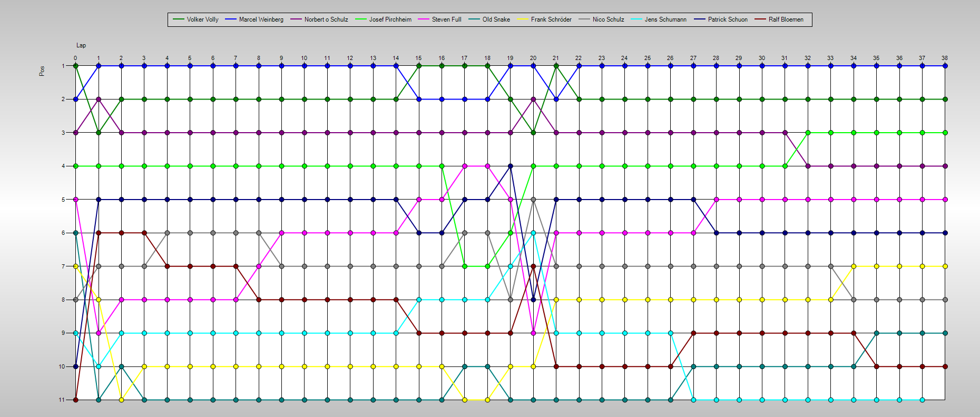The height and width of the screenshot is (417, 980).
Task: Select navy marker at lap 20, position 8
Action: [x=533, y=300]
